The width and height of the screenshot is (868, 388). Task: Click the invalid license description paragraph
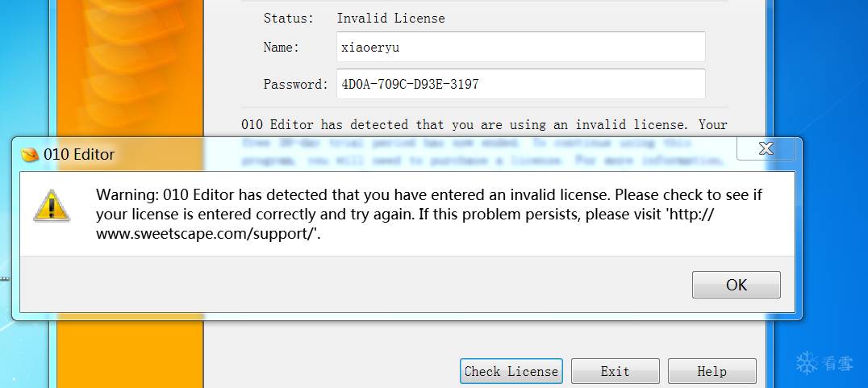484,125
